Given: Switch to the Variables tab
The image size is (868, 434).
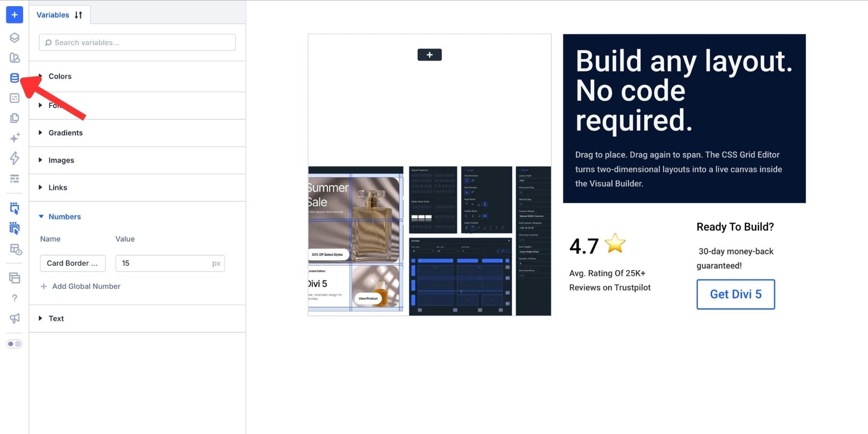Looking at the screenshot, I should click(53, 15).
